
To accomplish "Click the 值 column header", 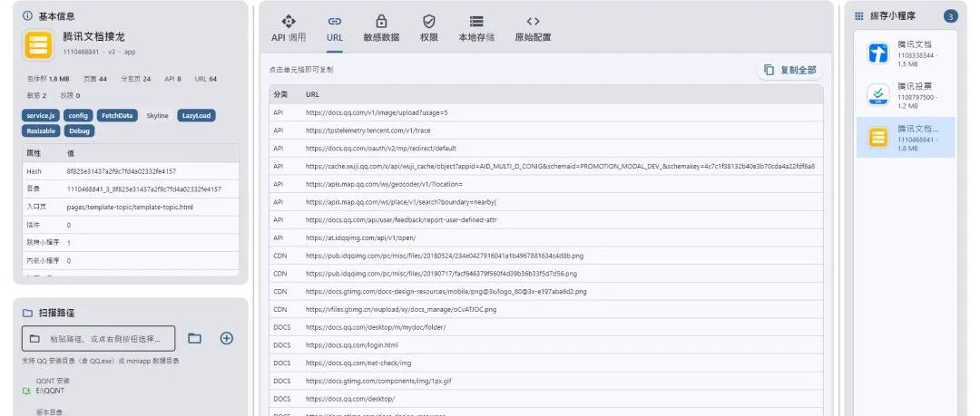I will tap(70, 153).
